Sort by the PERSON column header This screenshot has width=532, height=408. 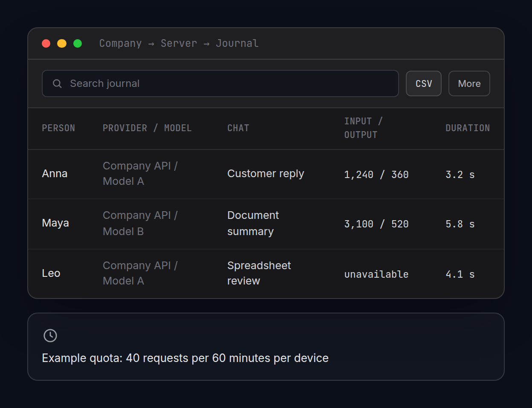click(x=58, y=128)
